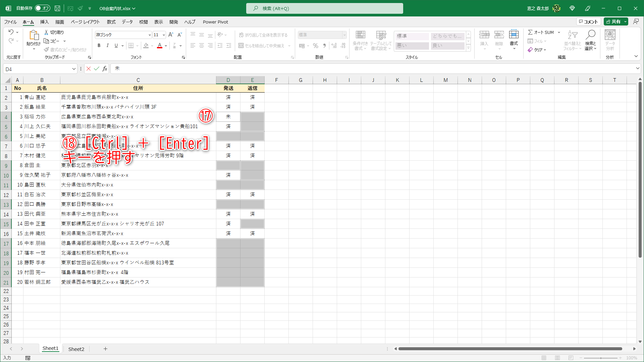This screenshot has height=362, width=644.
Task: Open the font color dropdown arrow
Action: pyautogui.click(x=166, y=46)
